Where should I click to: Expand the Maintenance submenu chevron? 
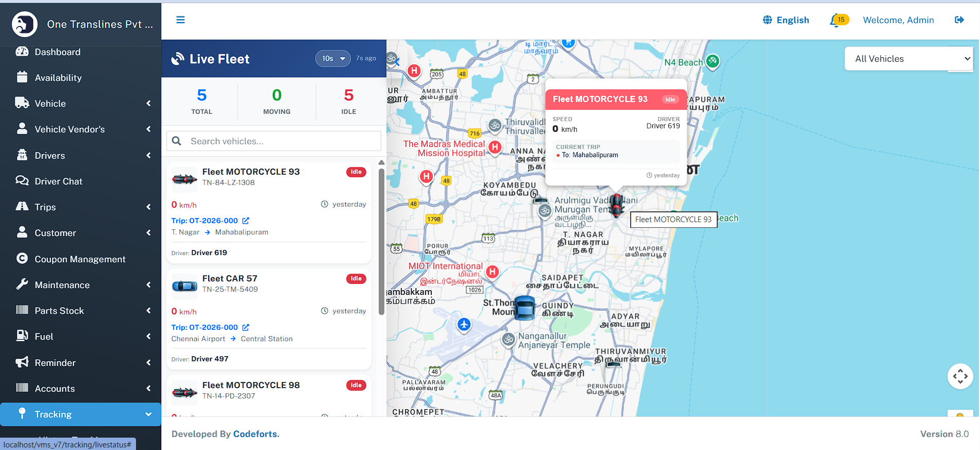coord(148,285)
